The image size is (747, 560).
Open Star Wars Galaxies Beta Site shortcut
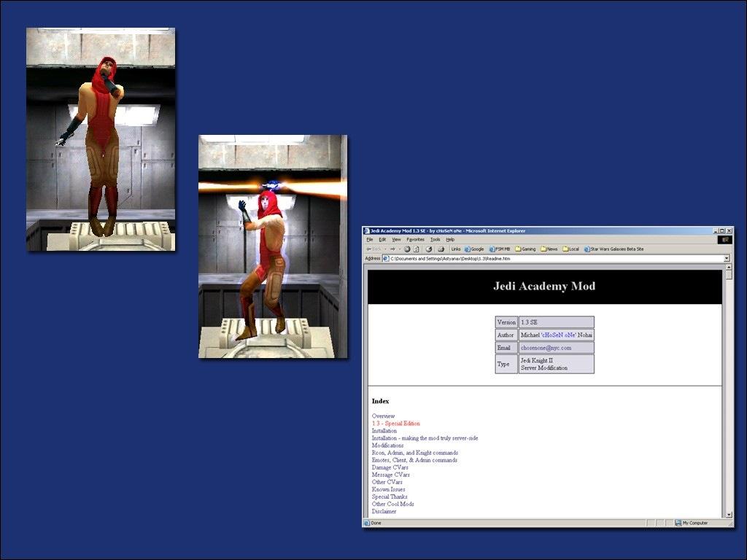(614, 249)
